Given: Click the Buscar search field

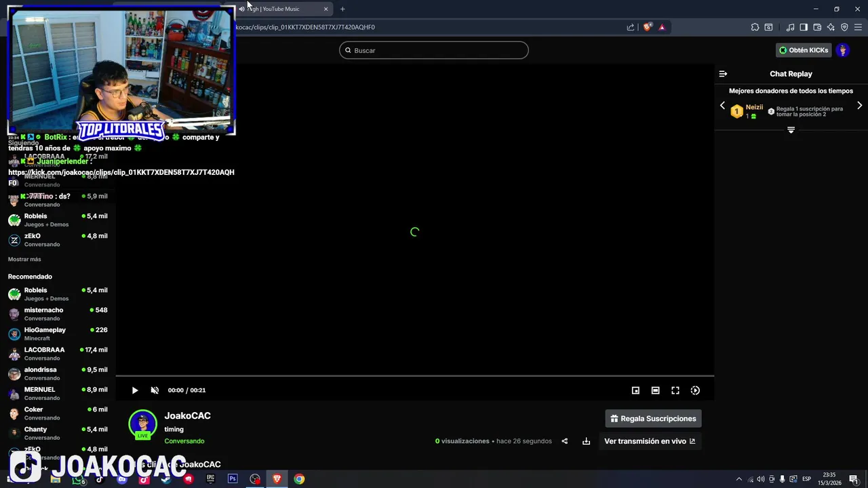Looking at the screenshot, I should click(434, 50).
